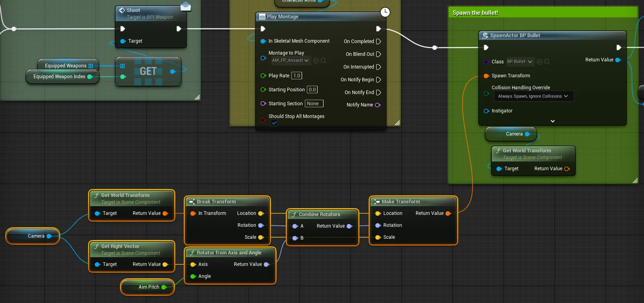Click the Make Transform Rotation input pin
The height and width of the screenshot is (303, 644).
[378, 225]
